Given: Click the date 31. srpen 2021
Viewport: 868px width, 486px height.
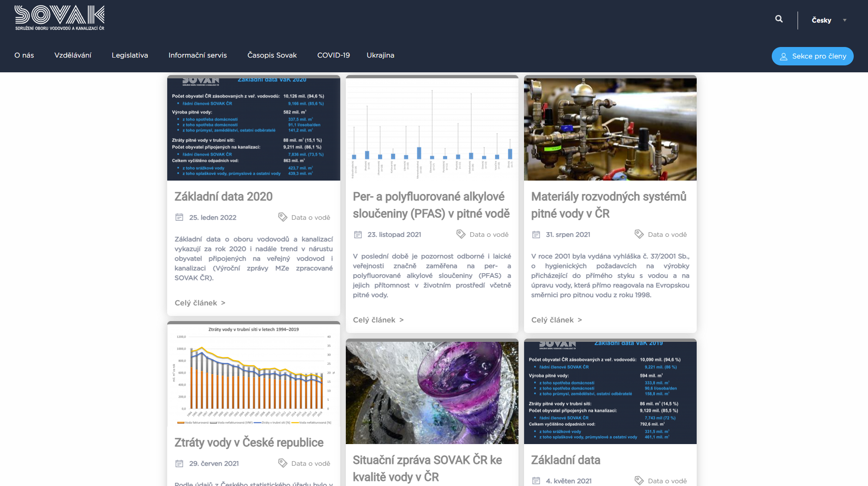Looking at the screenshot, I should coord(568,234).
